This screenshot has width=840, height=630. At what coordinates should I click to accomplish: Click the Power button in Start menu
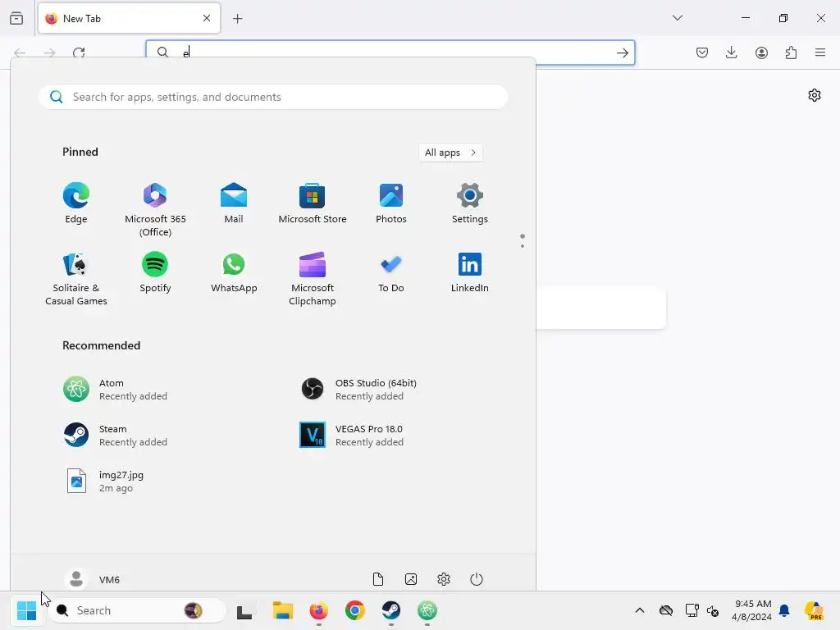coord(477,579)
